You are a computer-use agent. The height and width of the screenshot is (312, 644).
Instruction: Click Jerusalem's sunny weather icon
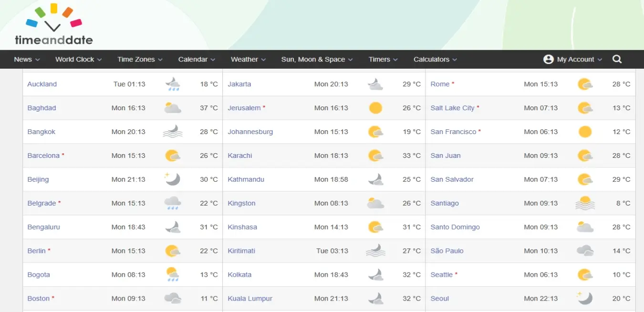pos(376,108)
